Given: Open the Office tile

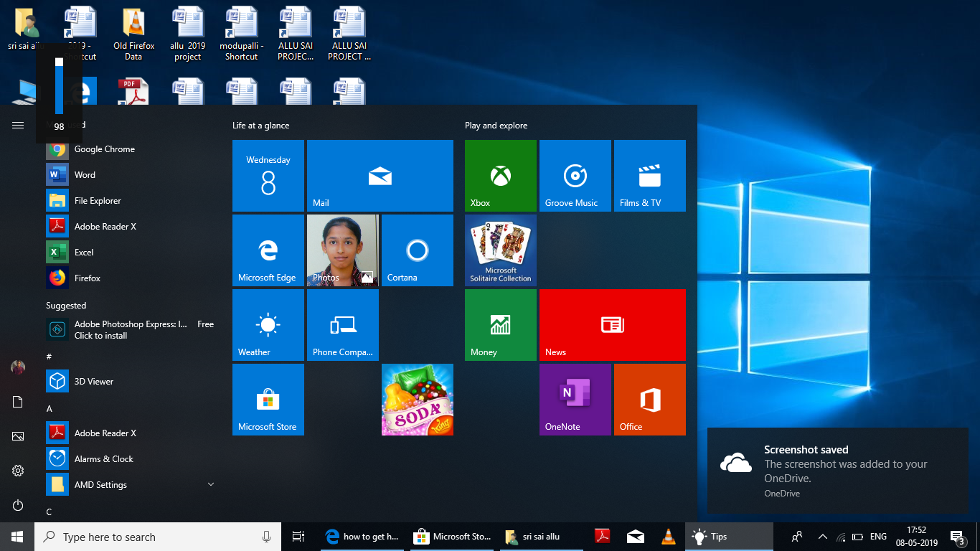Looking at the screenshot, I should coord(650,400).
